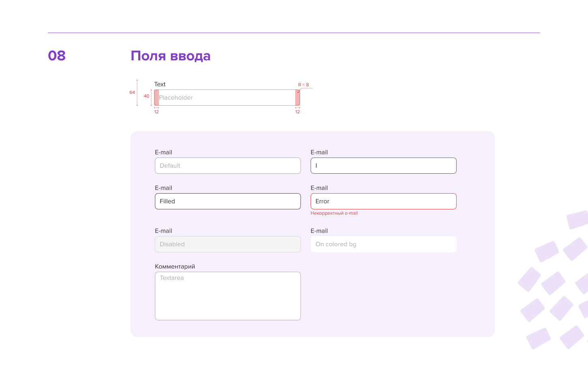588x373 pixels.
Task: Click the greyed-out Disabled input field
Action: [x=227, y=244]
